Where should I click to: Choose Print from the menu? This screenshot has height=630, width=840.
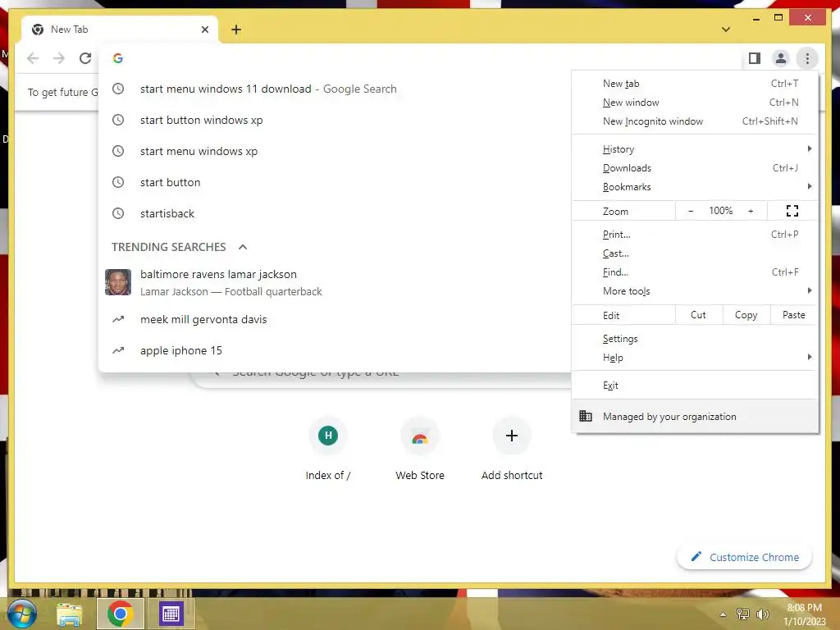(695, 234)
